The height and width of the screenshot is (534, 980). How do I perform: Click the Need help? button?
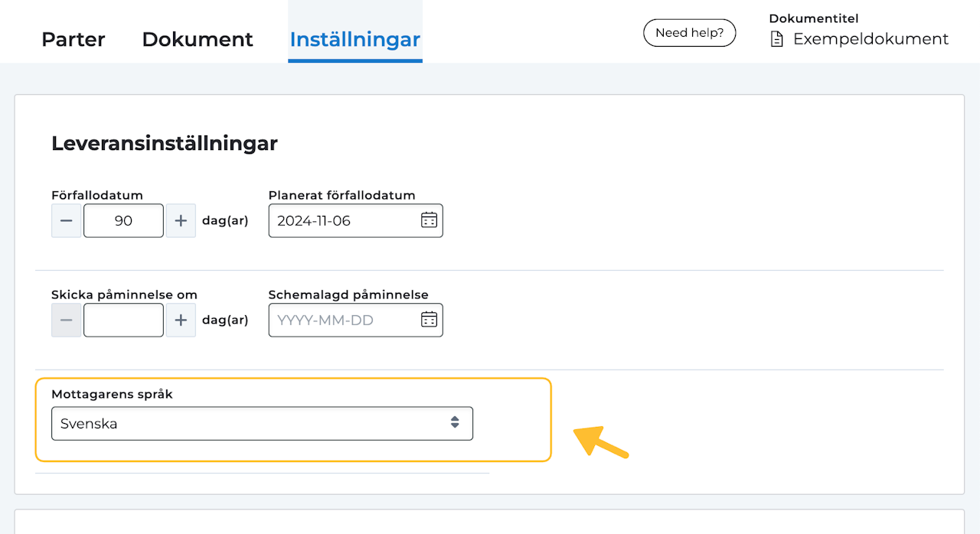[x=689, y=33]
